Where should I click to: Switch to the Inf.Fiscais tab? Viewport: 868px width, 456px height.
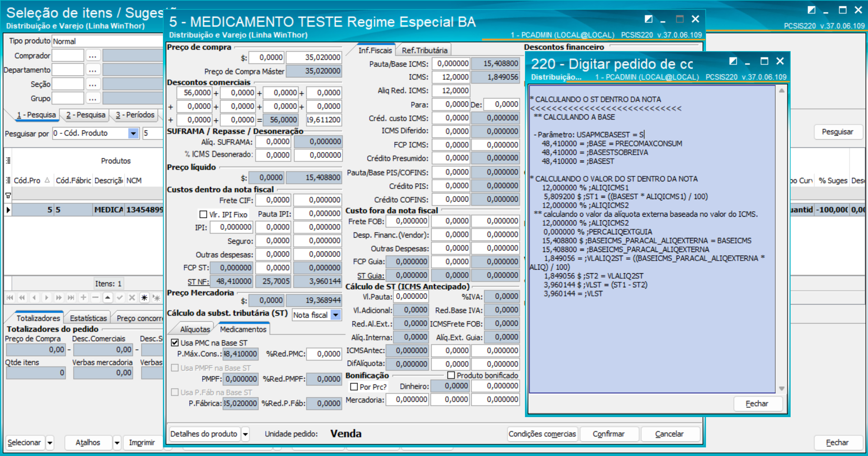click(x=375, y=50)
